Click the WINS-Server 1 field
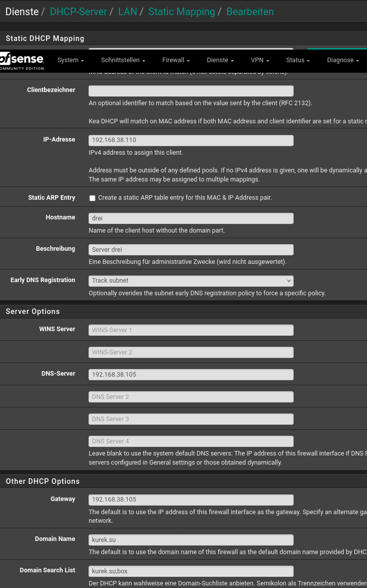 (x=191, y=330)
